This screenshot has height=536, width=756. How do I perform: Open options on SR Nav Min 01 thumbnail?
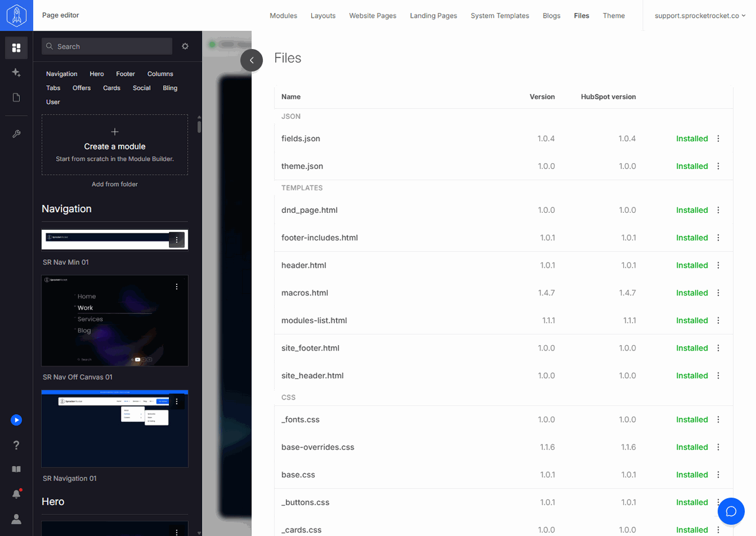177,239
